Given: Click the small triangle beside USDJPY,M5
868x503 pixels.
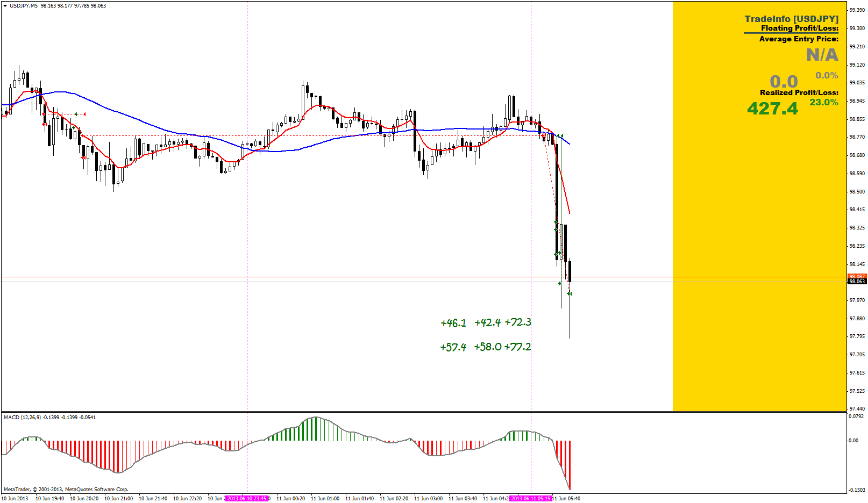Looking at the screenshot, I should click(5, 6).
